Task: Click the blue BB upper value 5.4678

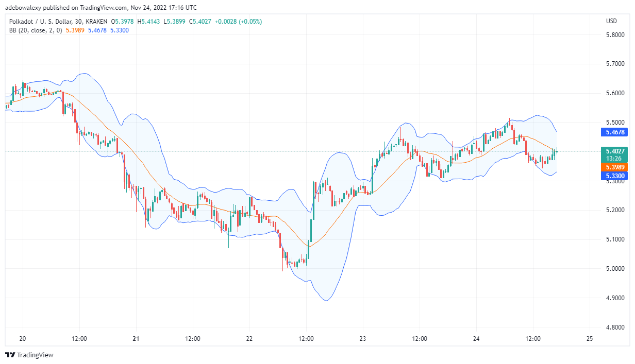Action: [97, 30]
